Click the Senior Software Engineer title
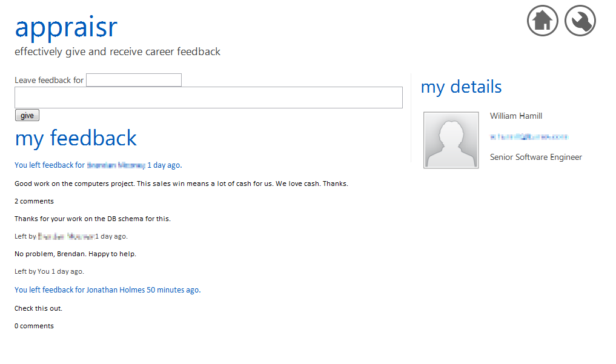This screenshot has width=616, height=364. [536, 157]
